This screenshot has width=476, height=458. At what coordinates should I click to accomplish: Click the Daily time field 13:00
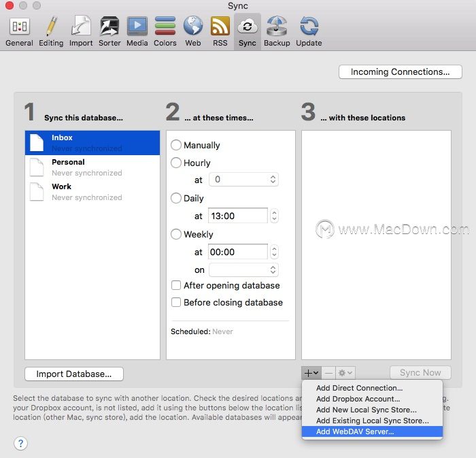(x=238, y=216)
